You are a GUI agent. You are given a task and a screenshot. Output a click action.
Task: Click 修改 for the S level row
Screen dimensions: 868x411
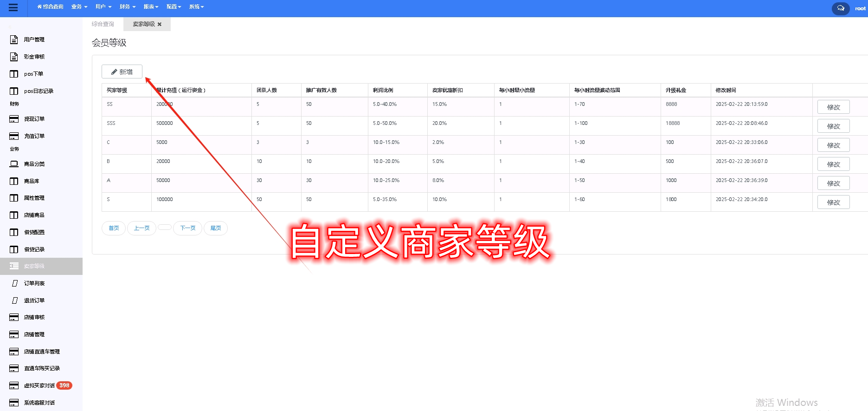833,202
